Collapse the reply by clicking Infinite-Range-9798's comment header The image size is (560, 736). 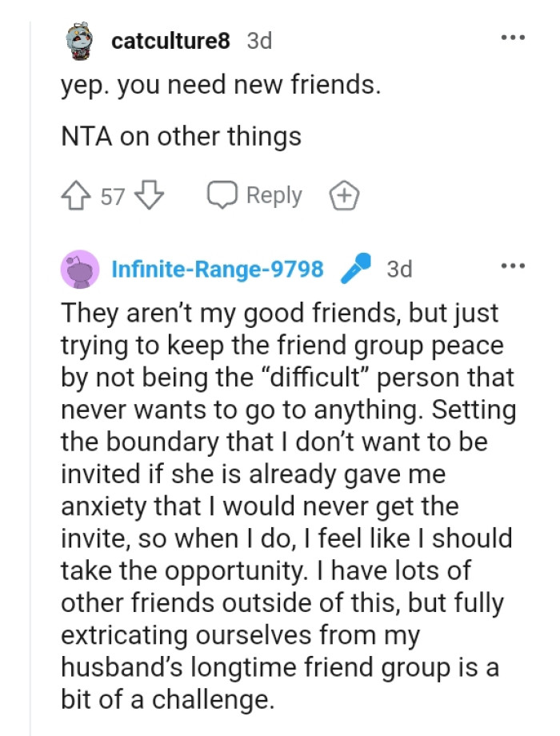pos(216,269)
